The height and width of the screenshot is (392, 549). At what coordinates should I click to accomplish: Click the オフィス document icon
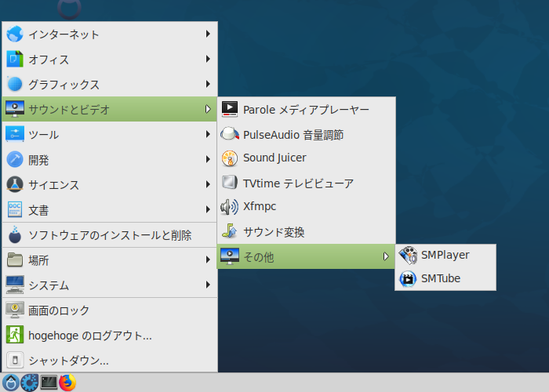click(x=15, y=59)
